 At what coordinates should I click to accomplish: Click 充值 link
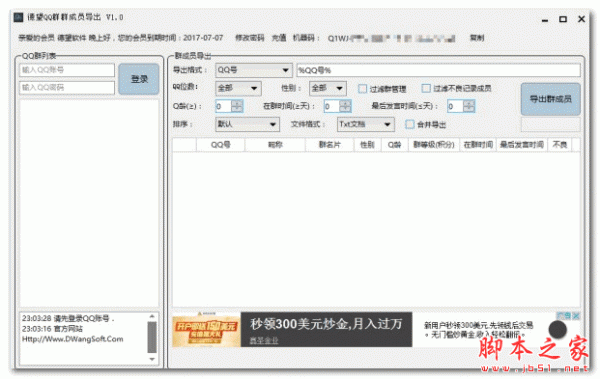[x=279, y=38]
